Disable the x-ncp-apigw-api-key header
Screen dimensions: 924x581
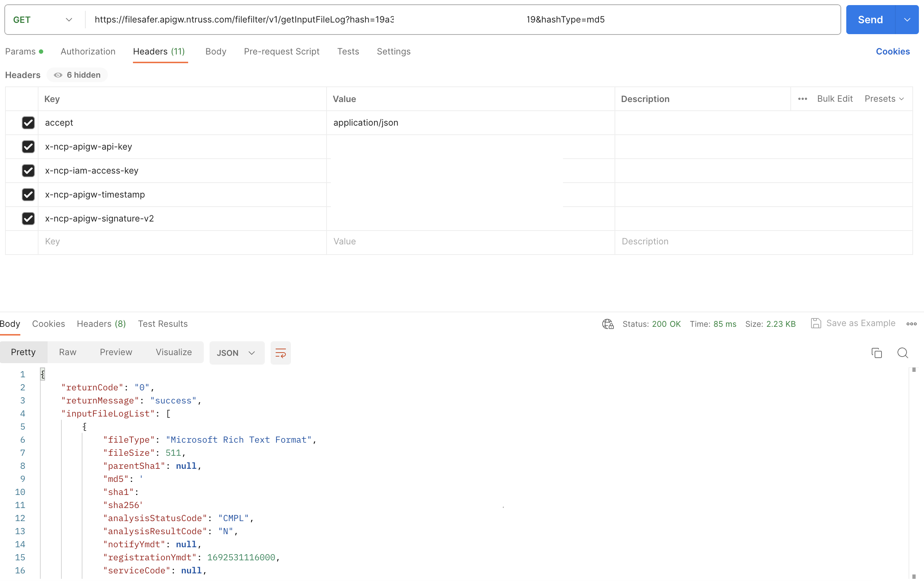(28, 147)
